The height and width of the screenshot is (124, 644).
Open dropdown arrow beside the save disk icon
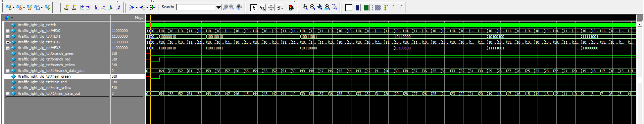coord(42,7)
